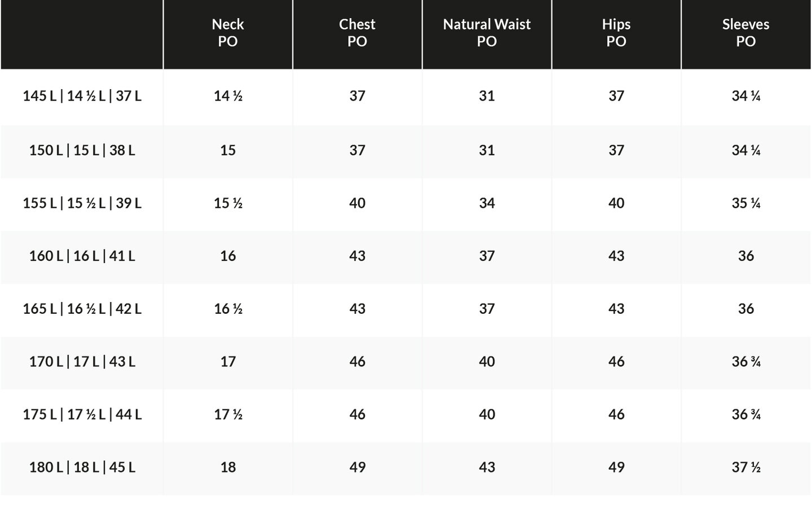
Task: Select the Chest PO column header
Action: coord(357,33)
